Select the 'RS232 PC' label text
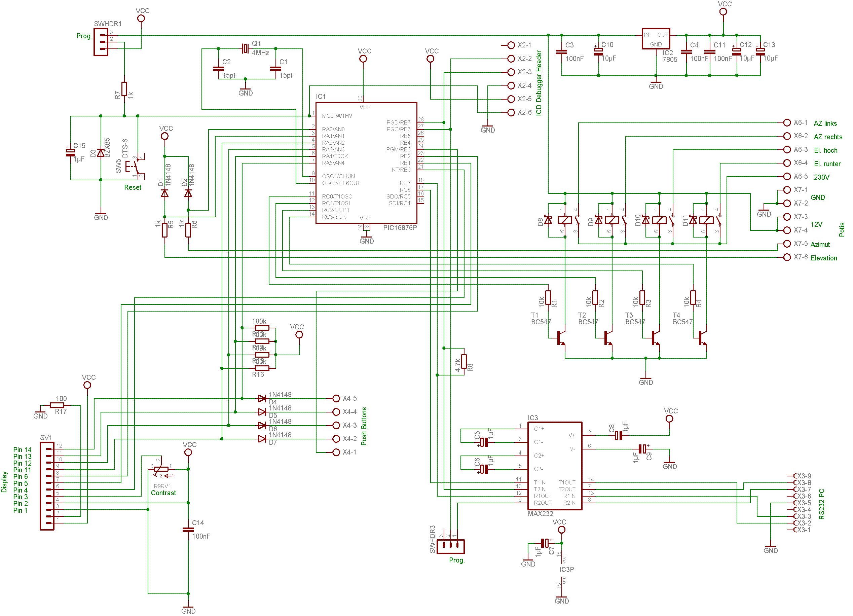 click(821, 504)
